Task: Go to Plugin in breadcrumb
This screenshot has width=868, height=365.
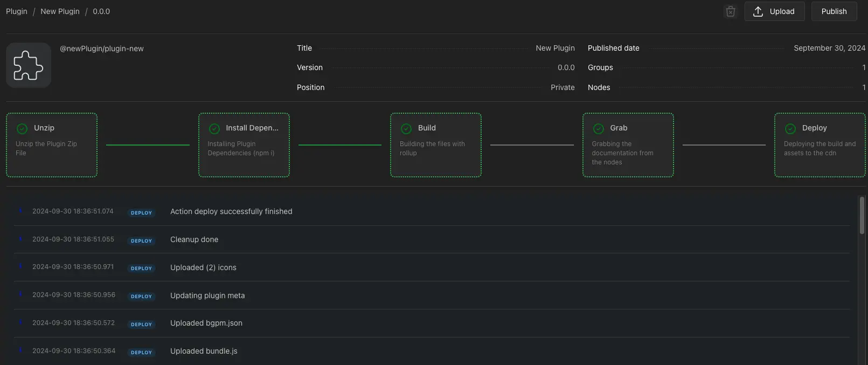Action: tap(17, 11)
